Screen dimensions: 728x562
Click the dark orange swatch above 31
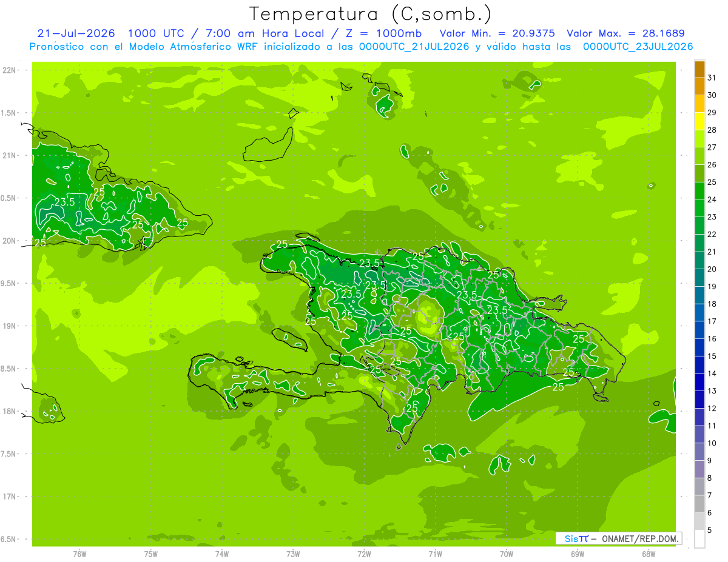click(699, 70)
